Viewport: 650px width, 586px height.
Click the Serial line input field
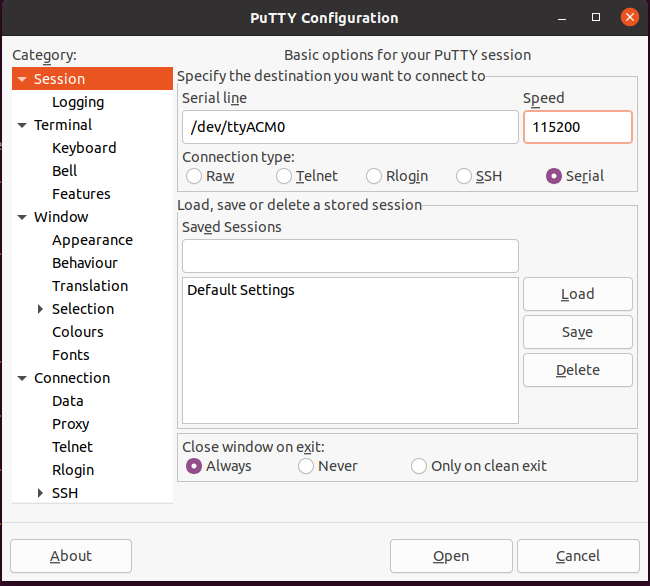[350, 127]
